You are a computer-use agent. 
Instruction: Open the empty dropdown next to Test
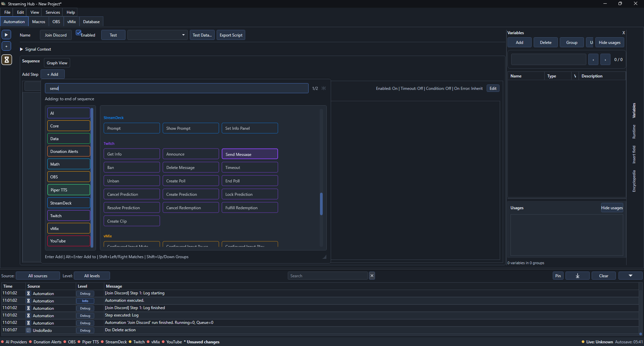(x=157, y=35)
